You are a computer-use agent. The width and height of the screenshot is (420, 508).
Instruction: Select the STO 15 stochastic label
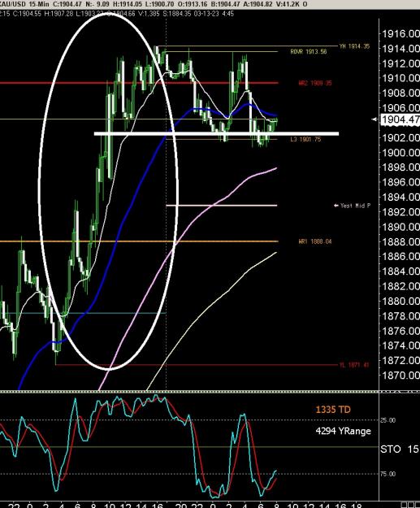[x=400, y=449]
